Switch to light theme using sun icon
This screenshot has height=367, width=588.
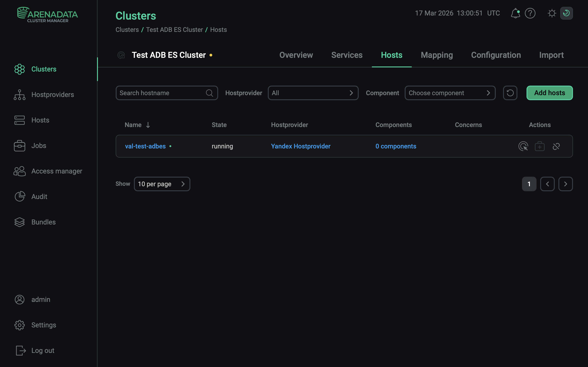(x=552, y=13)
